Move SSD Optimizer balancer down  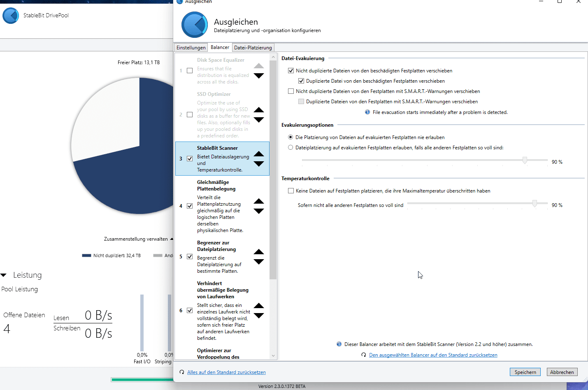[x=259, y=120]
